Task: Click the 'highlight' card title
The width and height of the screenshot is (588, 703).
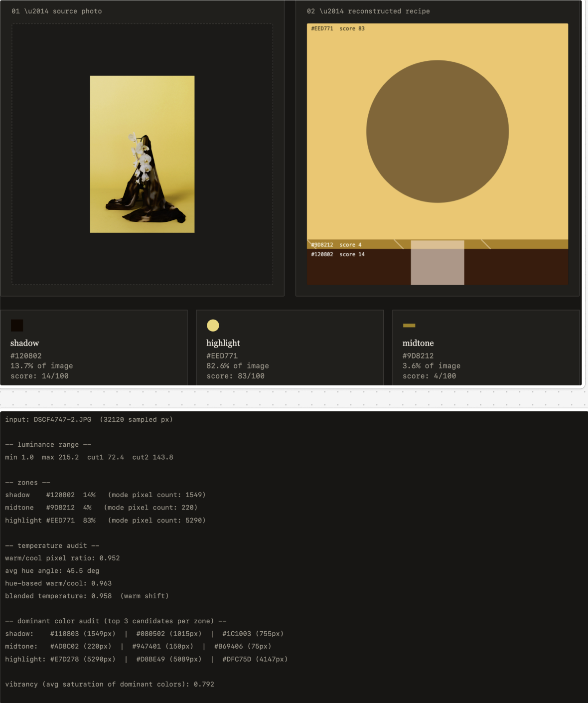Action: click(x=223, y=343)
